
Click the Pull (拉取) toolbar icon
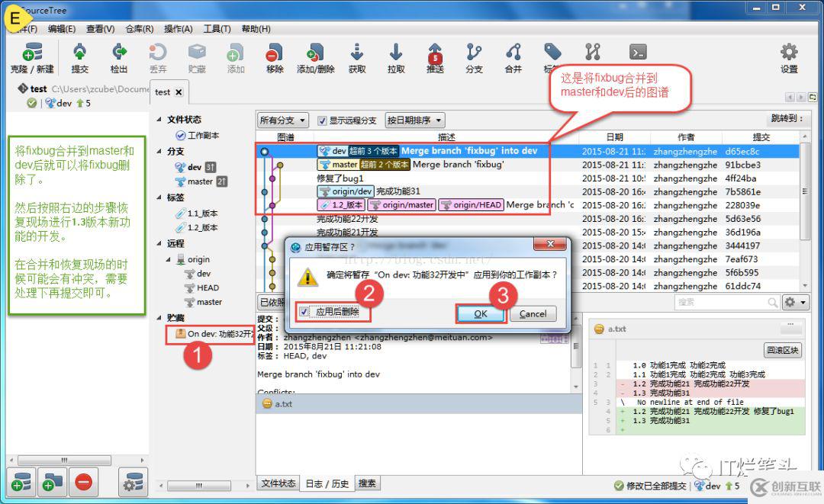tap(396, 57)
